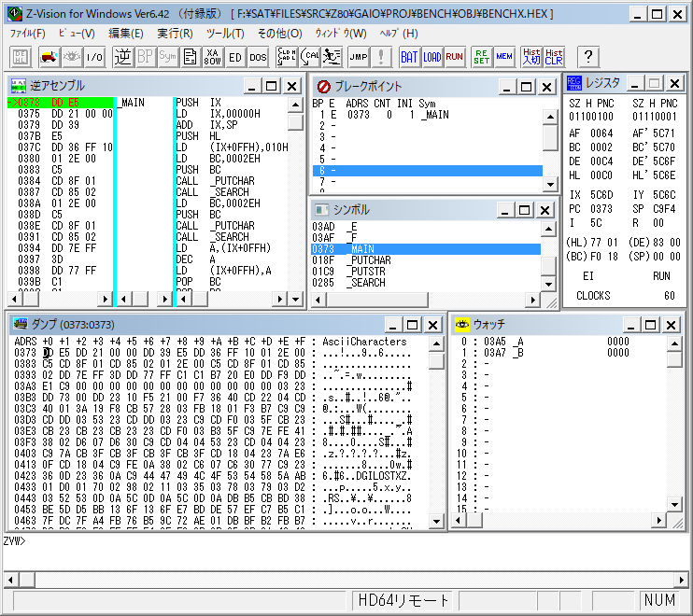The height and width of the screenshot is (616, 693).
Task: Click the running figure toolbar icon
Action: click(332, 57)
